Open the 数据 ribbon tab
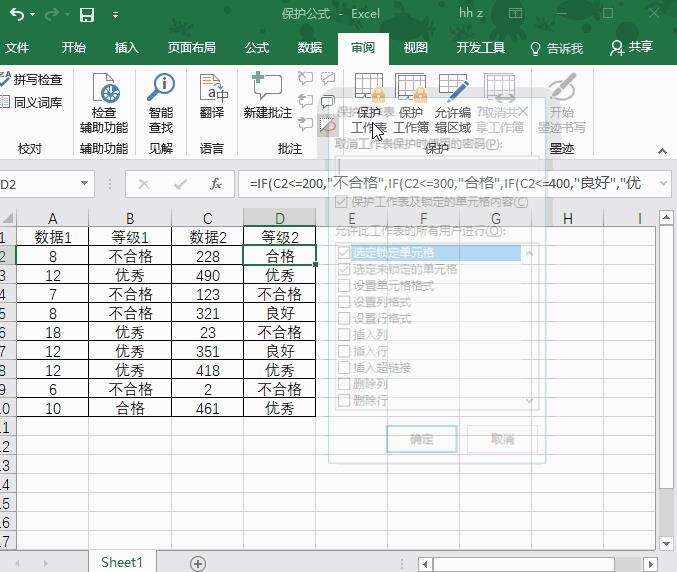 pyautogui.click(x=310, y=47)
